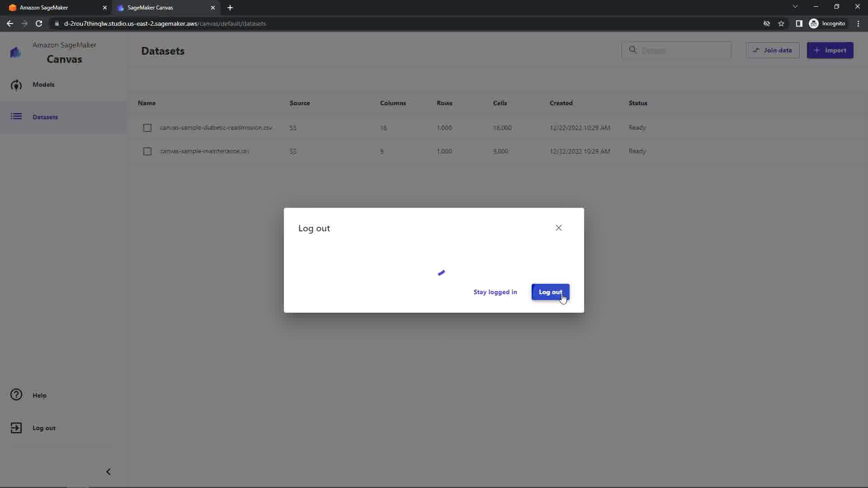Click the Import button
Image resolution: width=868 pixels, height=488 pixels.
tap(830, 50)
